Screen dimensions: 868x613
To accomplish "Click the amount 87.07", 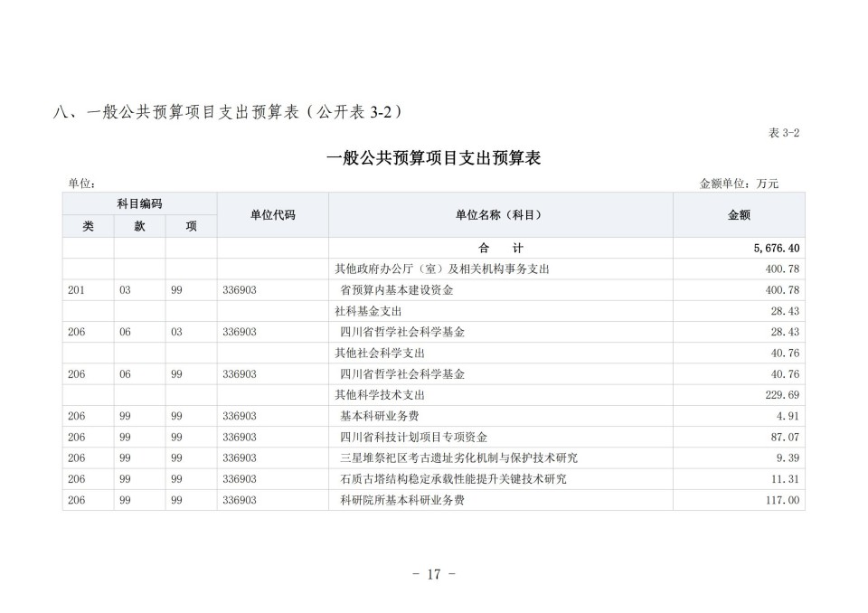I will click(785, 438).
